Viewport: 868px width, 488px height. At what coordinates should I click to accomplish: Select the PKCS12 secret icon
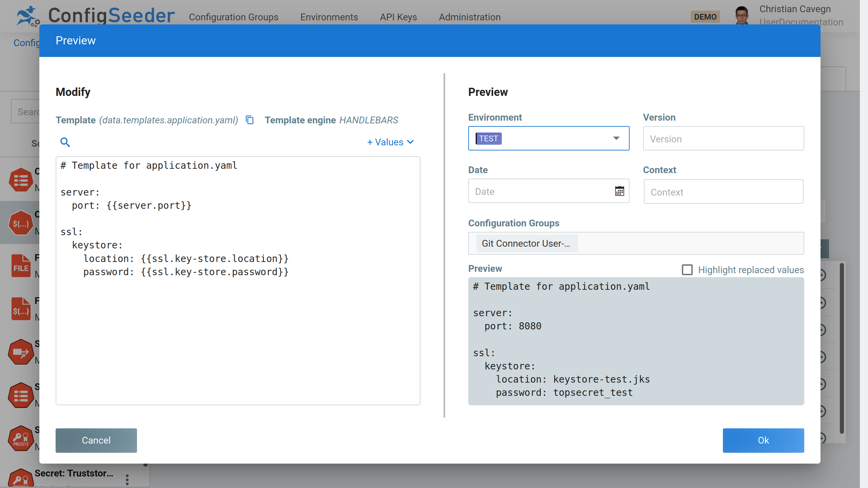click(x=21, y=438)
